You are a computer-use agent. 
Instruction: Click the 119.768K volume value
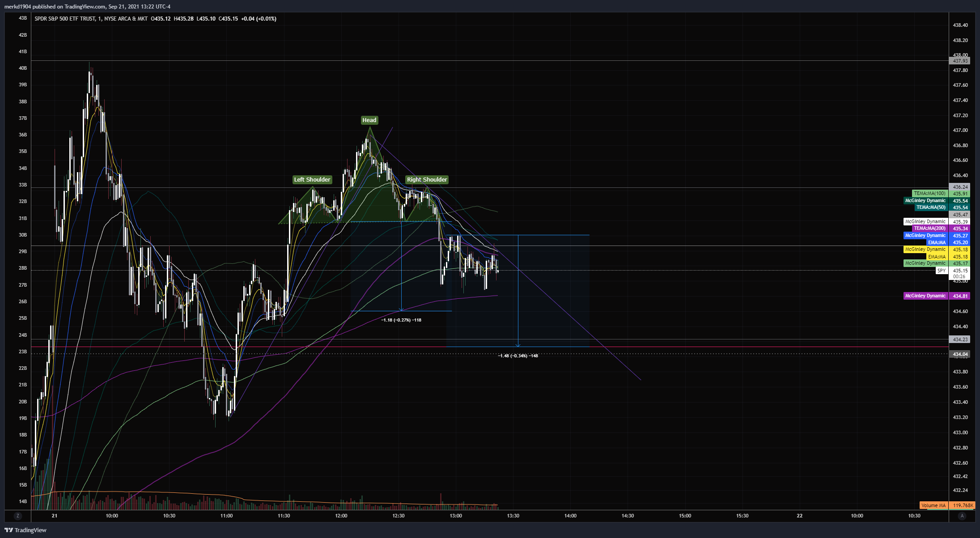point(963,505)
